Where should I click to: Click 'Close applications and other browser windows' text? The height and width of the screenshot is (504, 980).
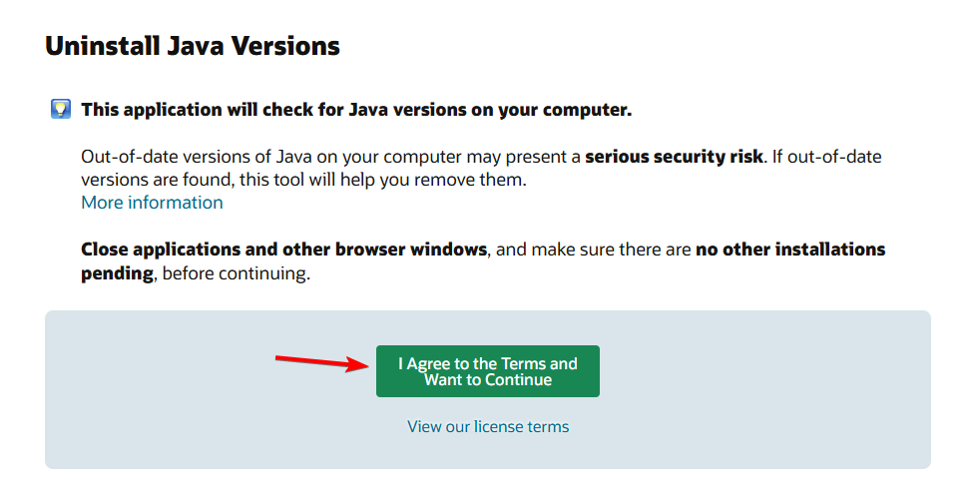pyautogui.click(x=283, y=250)
